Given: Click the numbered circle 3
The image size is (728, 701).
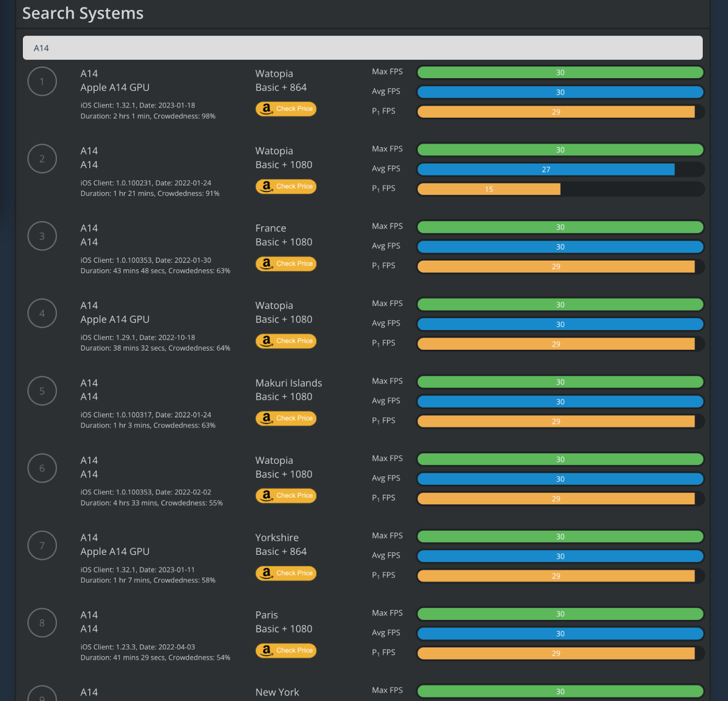Looking at the screenshot, I should 42,236.
